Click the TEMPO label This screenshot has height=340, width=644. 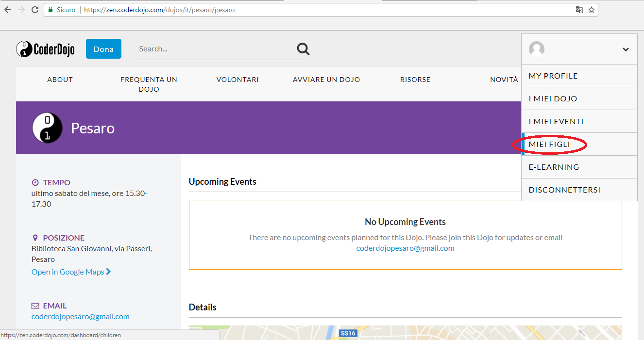(56, 183)
